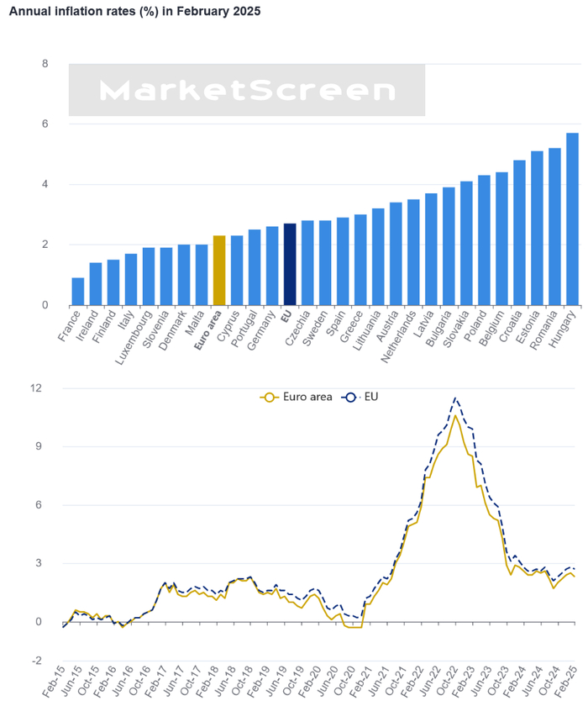The height and width of the screenshot is (706, 588).
Task: Click the Netherlands bar
Action: coord(412,252)
